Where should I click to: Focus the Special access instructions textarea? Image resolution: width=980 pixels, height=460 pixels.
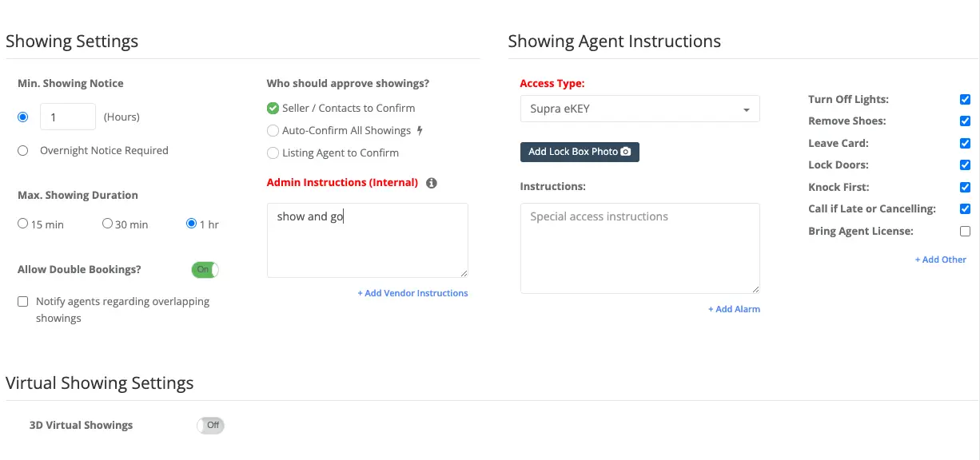pos(639,248)
